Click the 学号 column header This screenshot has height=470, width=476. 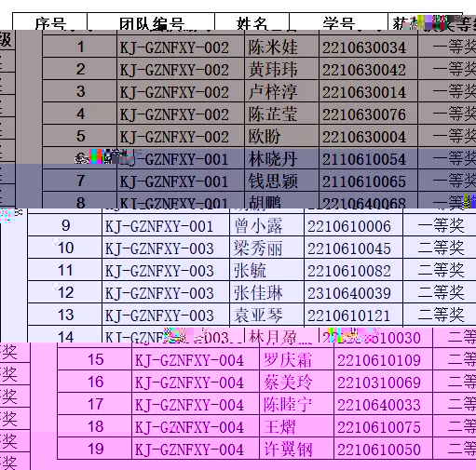click(338, 21)
